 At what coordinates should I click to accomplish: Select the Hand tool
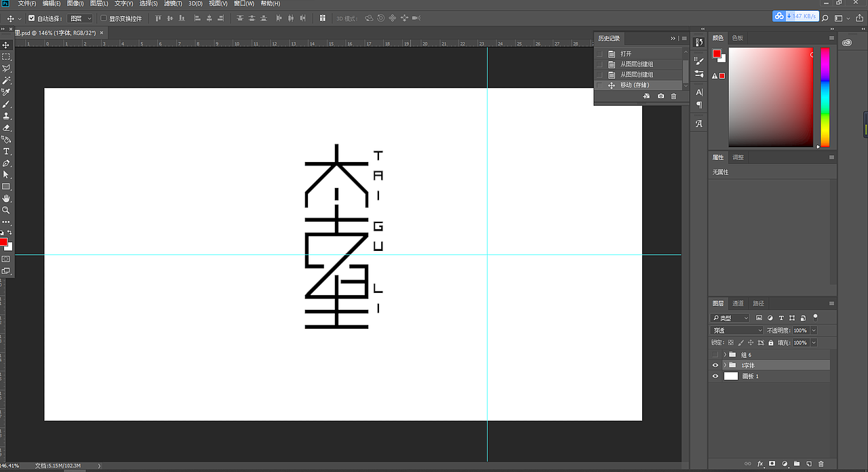tap(6, 198)
